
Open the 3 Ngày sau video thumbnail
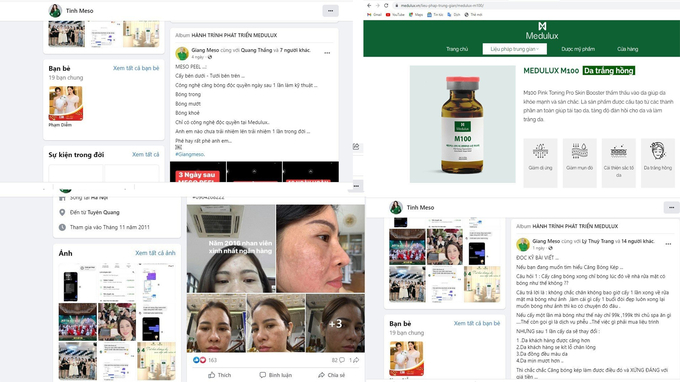click(198, 172)
